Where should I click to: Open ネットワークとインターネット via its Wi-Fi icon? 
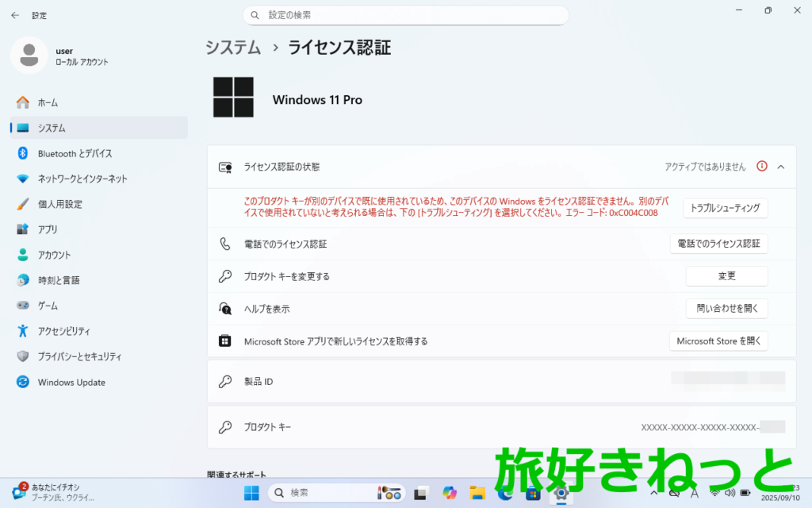tap(23, 179)
